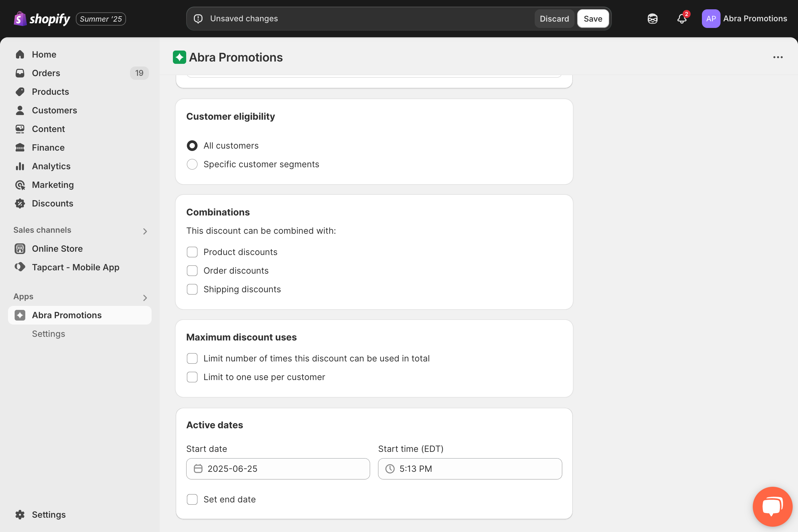Click the unsaved changes alert icon

(198, 19)
